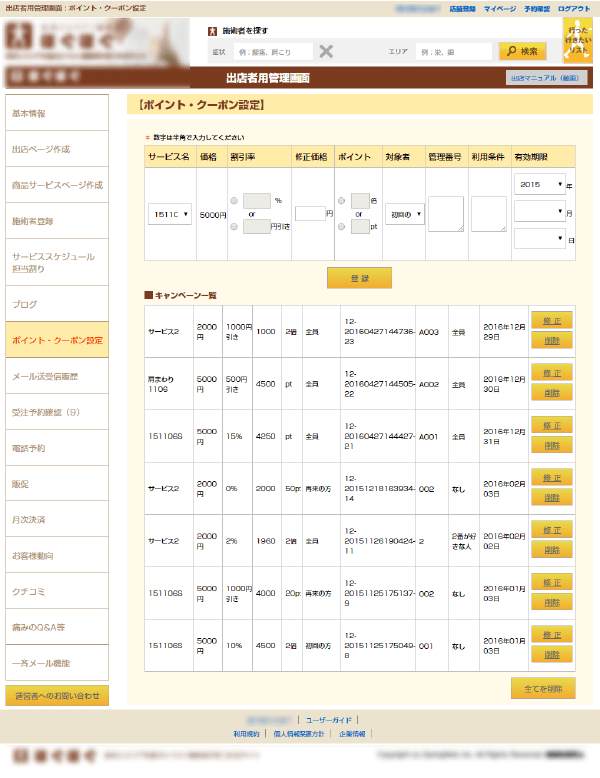Click the 登録 register button

(x=359, y=277)
